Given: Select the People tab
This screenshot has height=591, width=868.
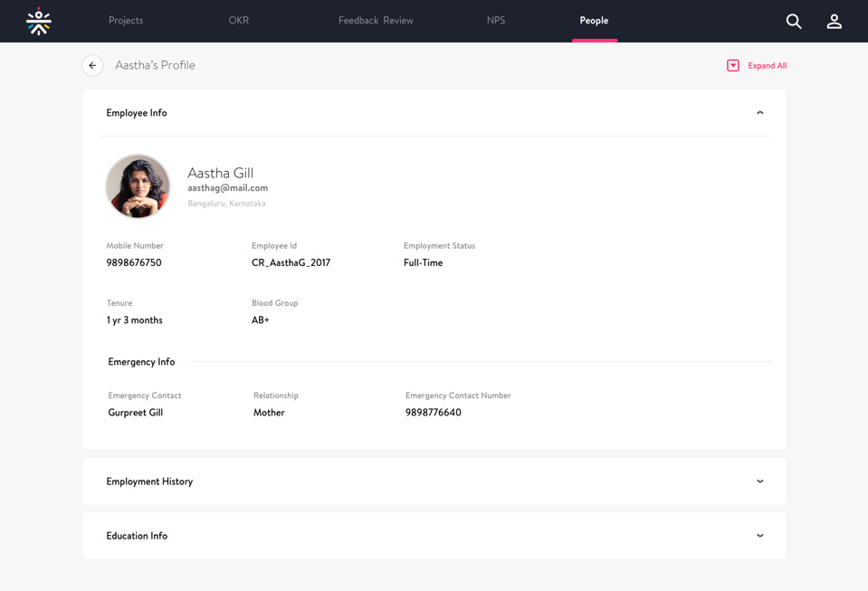Looking at the screenshot, I should click(x=594, y=21).
